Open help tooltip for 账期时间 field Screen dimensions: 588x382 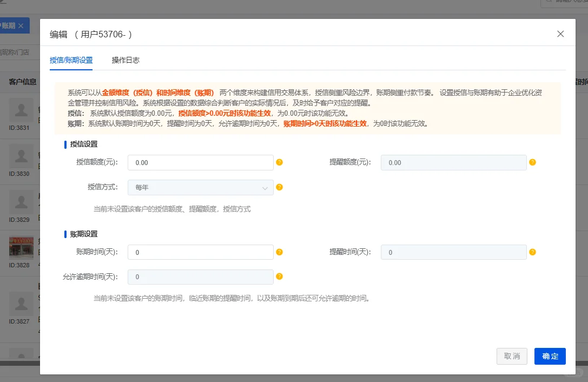[x=279, y=252]
